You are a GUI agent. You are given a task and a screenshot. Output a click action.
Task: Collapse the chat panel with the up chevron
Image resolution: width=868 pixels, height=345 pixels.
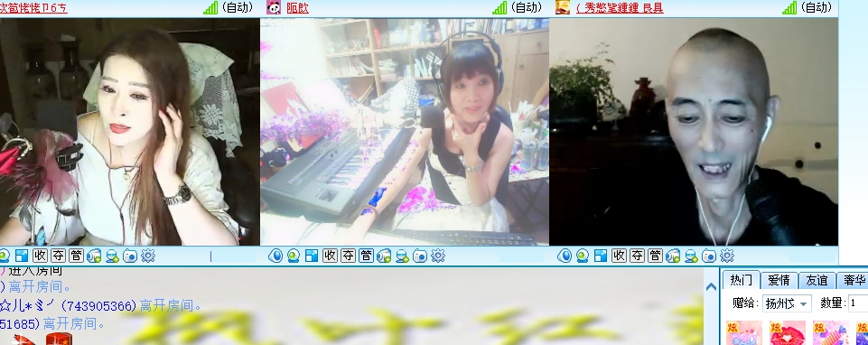pyautogui.click(x=712, y=287)
